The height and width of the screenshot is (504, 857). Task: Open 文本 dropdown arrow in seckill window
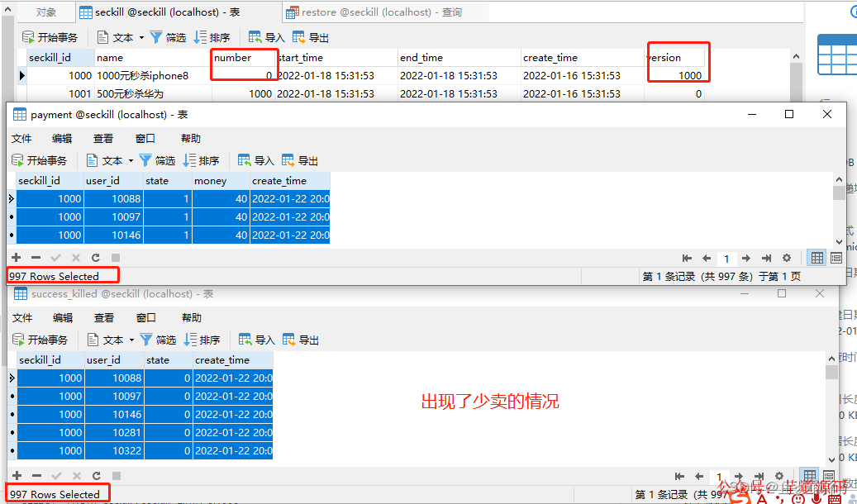141,37
